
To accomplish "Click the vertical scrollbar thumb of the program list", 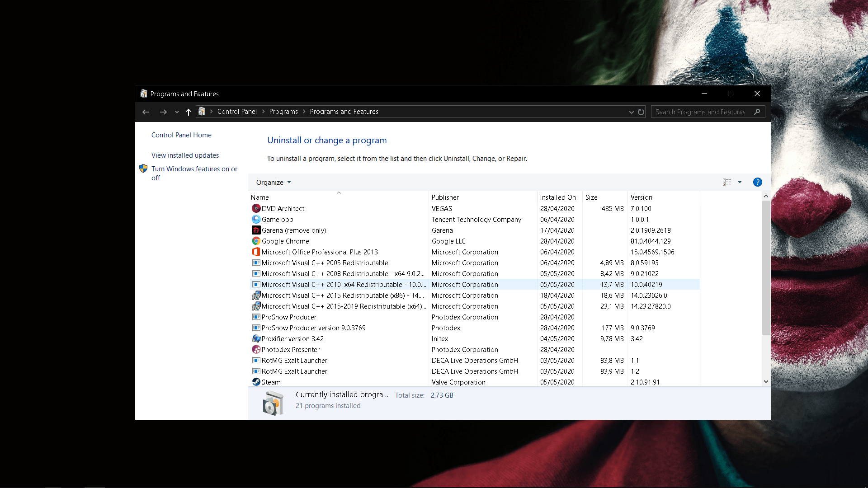I will point(766,267).
